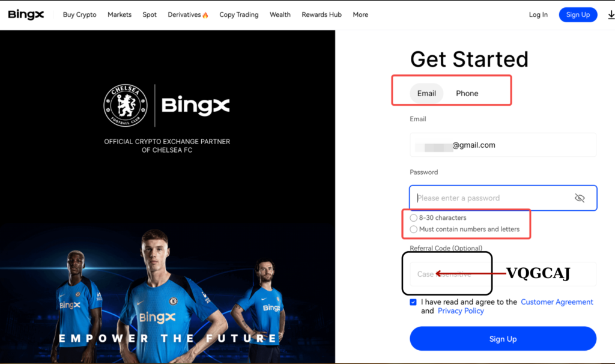Image resolution: width=615 pixels, height=364 pixels.
Task: Expand the Wealth menu
Action: 280,14
